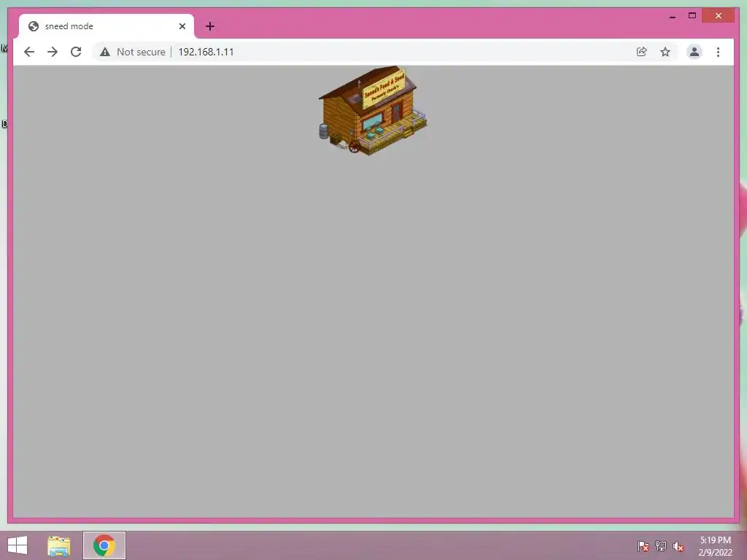The image size is (747, 560).
Task: Open a new tab with plus button
Action: coord(210,26)
